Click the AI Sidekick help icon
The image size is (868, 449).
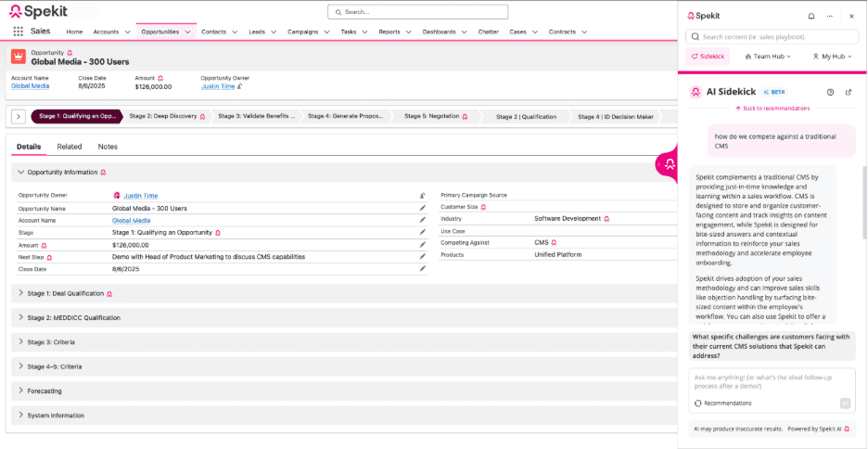830,93
